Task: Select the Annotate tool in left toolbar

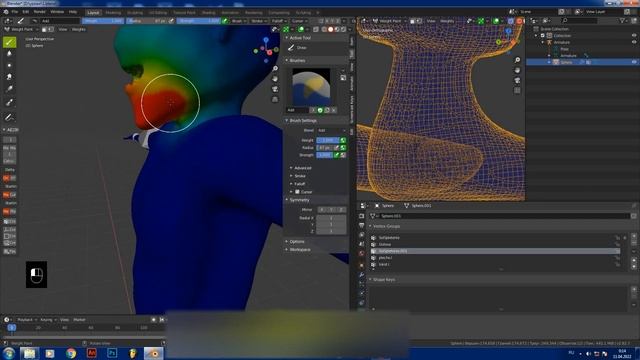Action: tap(9, 117)
